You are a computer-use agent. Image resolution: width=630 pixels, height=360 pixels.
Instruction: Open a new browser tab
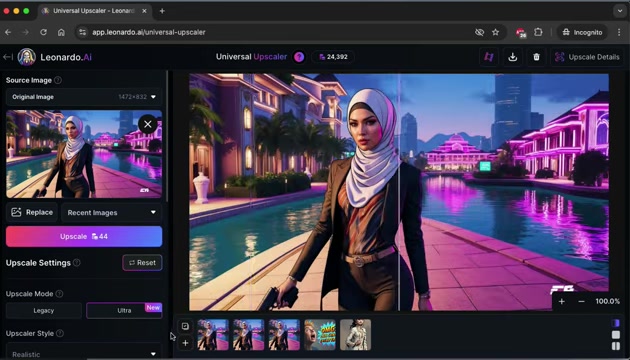pyautogui.click(x=162, y=11)
